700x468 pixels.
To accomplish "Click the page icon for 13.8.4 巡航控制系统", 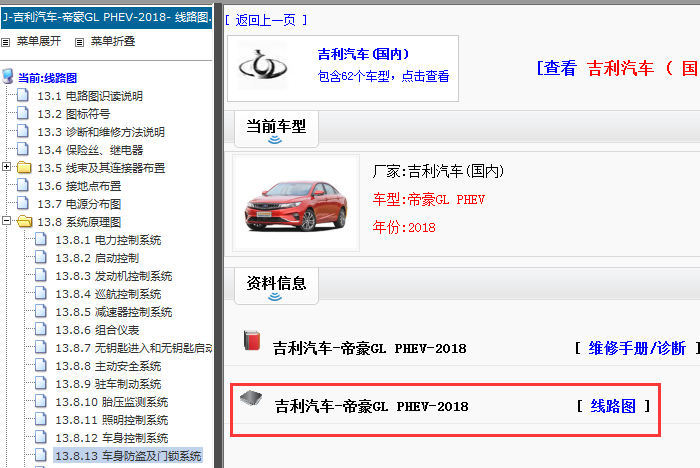I will [x=41, y=293].
